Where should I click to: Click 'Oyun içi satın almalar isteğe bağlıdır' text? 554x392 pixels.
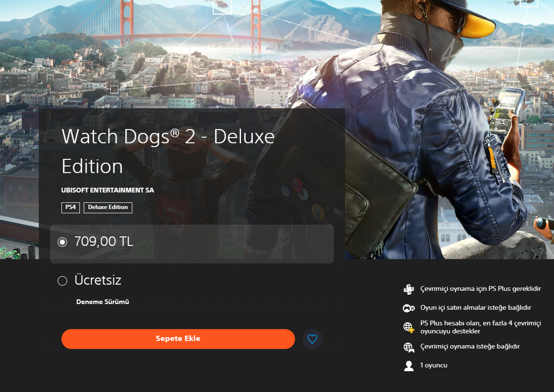pyautogui.click(x=476, y=307)
